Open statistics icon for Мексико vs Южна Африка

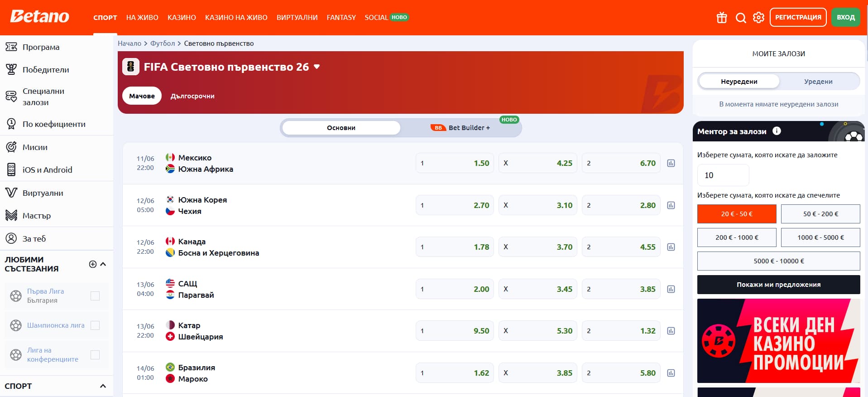[x=671, y=163]
